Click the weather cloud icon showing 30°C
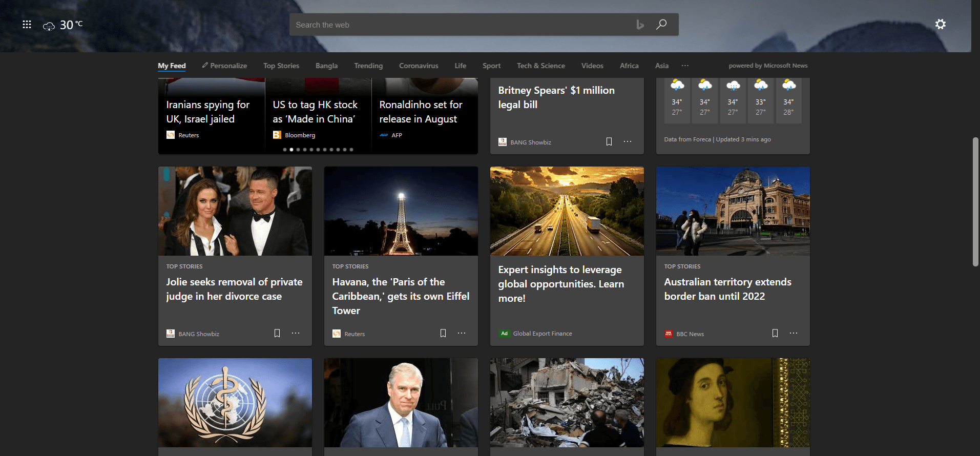Image resolution: width=980 pixels, height=456 pixels. point(49,26)
